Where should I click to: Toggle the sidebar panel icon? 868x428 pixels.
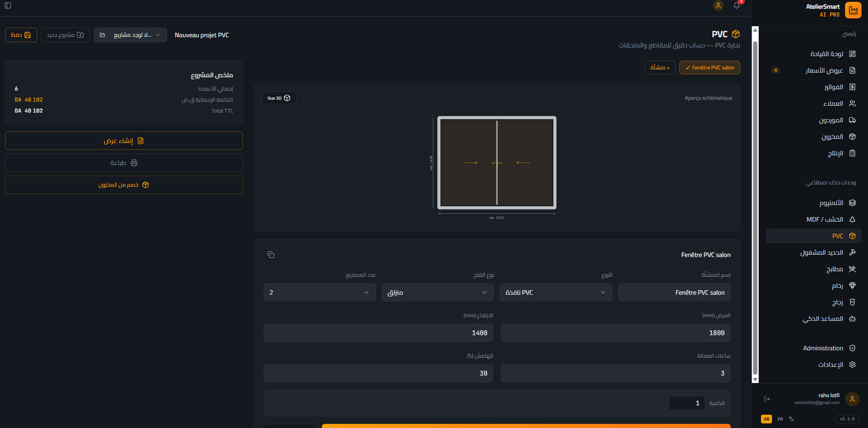pyautogui.click(x=8, y=5)
